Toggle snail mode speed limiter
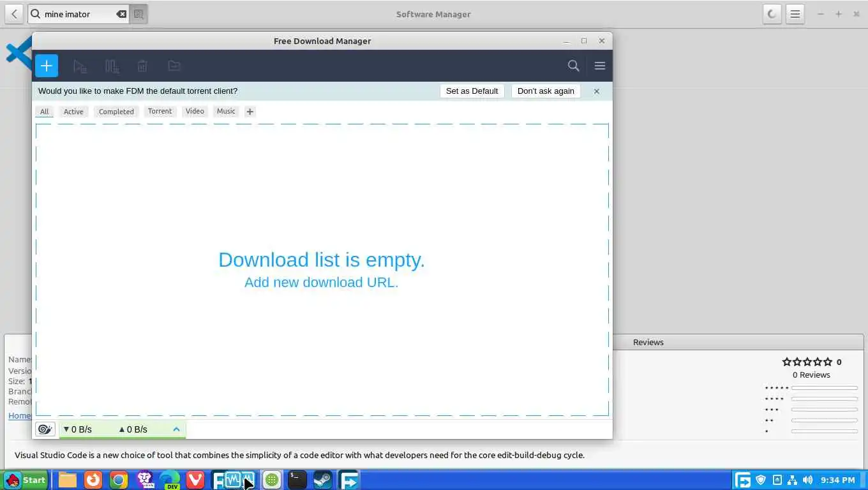The image size is (868, 490). tap(45, 429)
